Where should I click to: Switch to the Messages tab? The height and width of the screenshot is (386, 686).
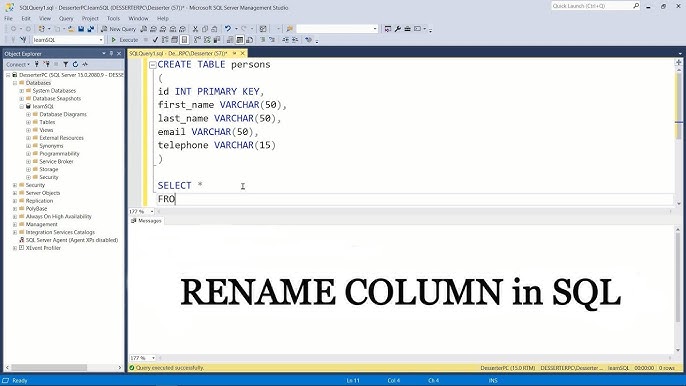[x=146, y=221]
